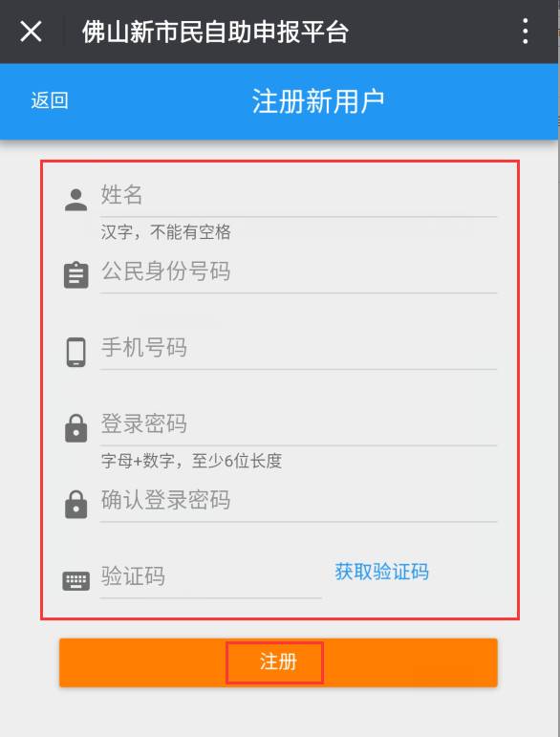This screenshot has height=737, width=560.
Task: Click the hint text 字母+数字，至少6位长度
Action: tap(191, 461)
